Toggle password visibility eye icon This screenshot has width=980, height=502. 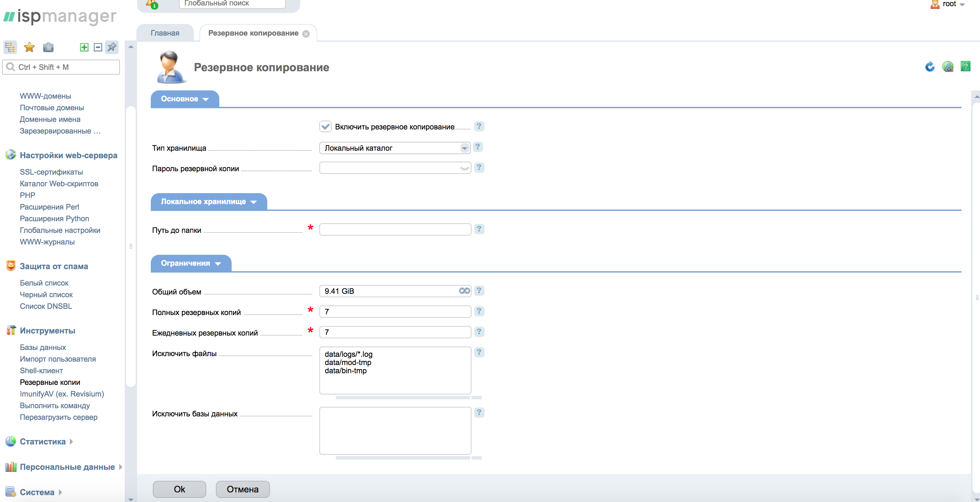tap(464, 168)
